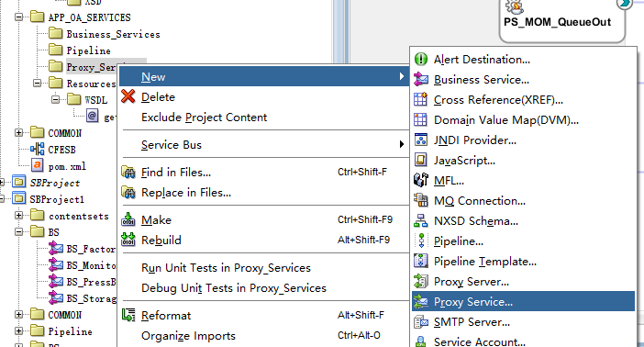Choose Delete from the context menu
The width and height of the screenshot is (644, 347).
click(x=263, y=96)
